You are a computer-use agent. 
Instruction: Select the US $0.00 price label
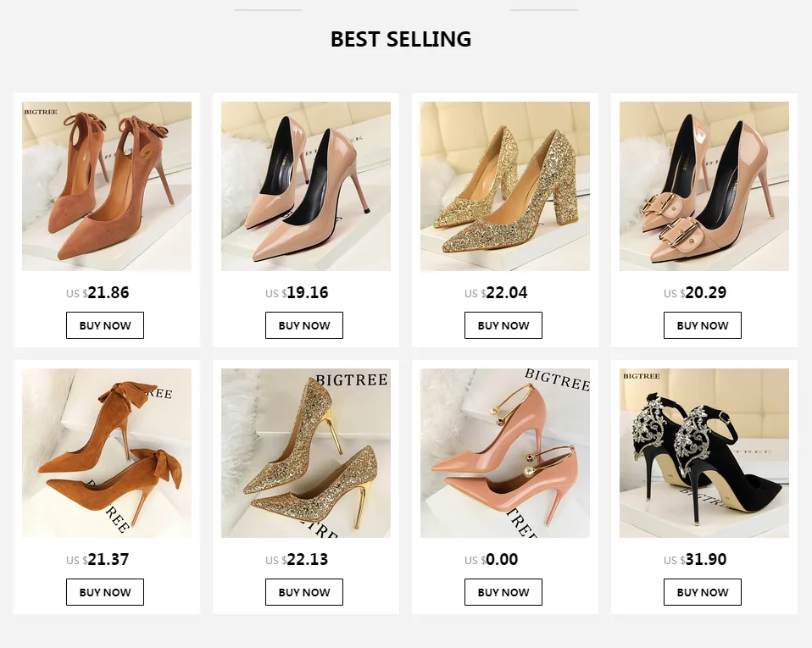[491, 560]
